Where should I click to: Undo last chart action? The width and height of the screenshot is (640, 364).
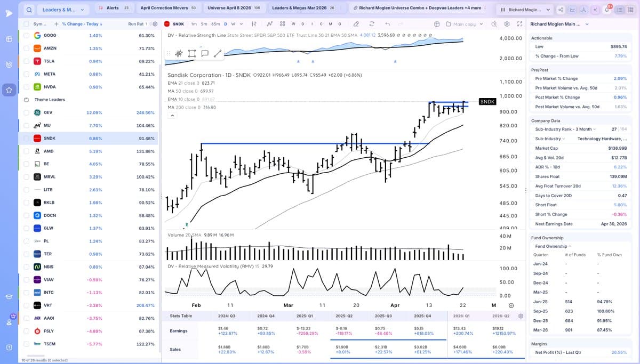pos(388,24)
